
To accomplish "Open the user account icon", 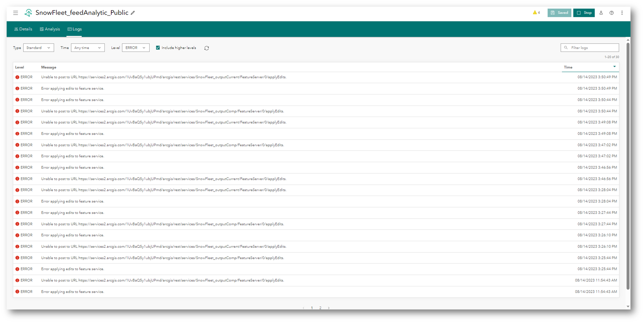I will click(x=601, y=13).
